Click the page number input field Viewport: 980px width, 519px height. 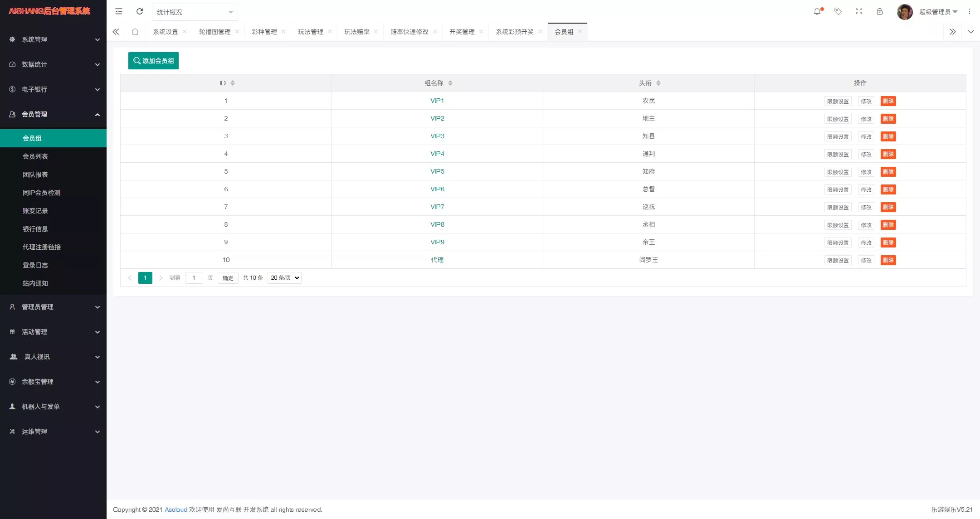(x=194, y=277)
